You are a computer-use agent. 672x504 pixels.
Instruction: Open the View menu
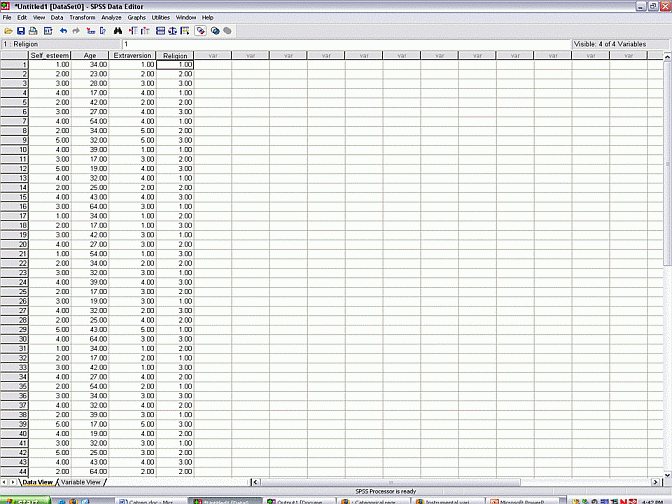coord(39,18)
